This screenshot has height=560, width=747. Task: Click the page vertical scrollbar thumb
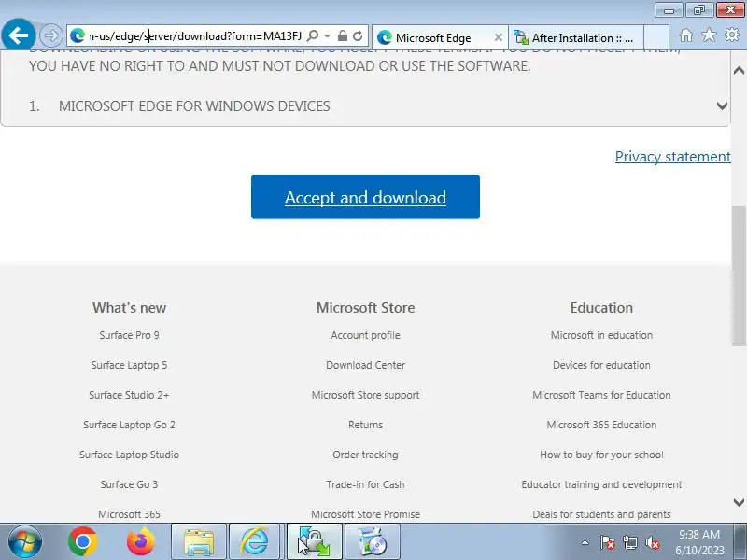click(x=739, y=275)
